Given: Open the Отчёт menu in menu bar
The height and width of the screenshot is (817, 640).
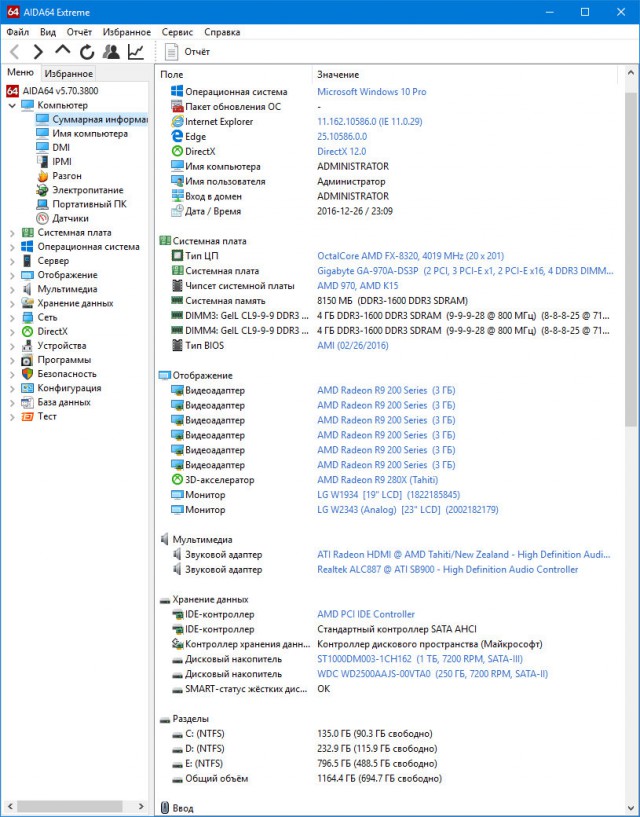Looking at the screenshot, I should [79, 32].
